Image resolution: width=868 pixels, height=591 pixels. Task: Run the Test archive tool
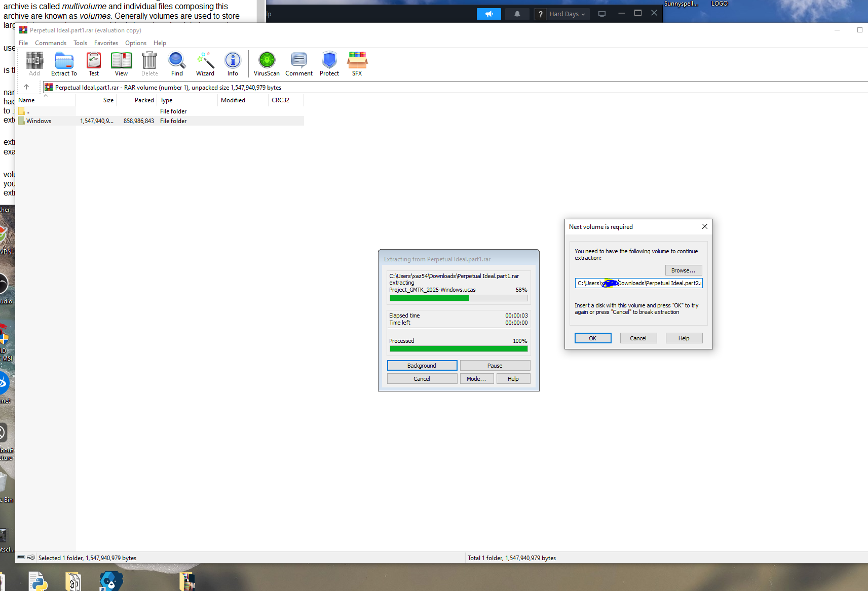coord(94,64)
